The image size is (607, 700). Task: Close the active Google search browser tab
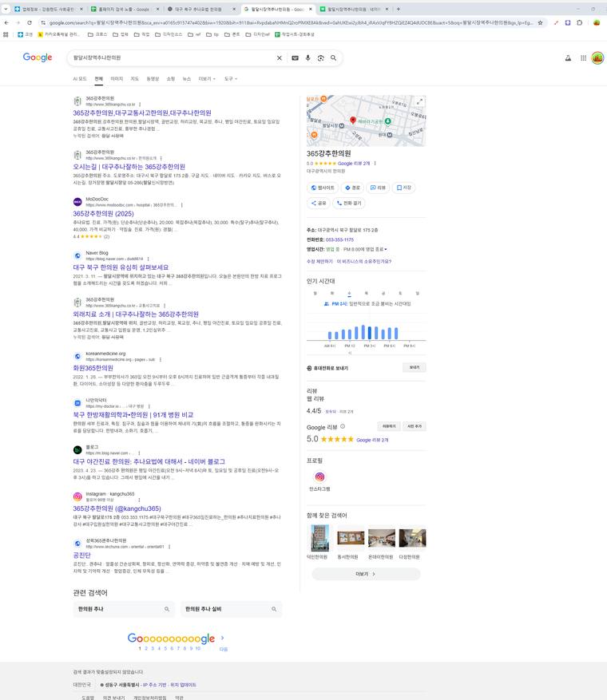pos(311,9)
